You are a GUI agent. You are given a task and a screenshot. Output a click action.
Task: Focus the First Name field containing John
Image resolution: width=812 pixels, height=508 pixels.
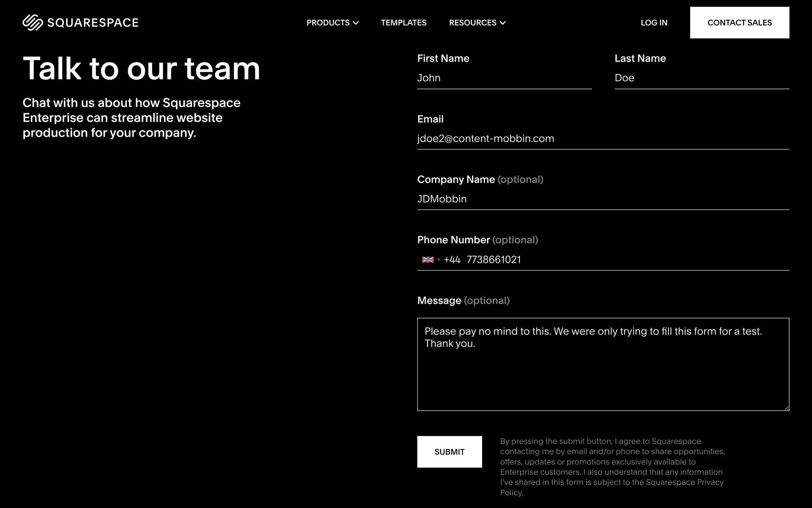coord(504,78)
